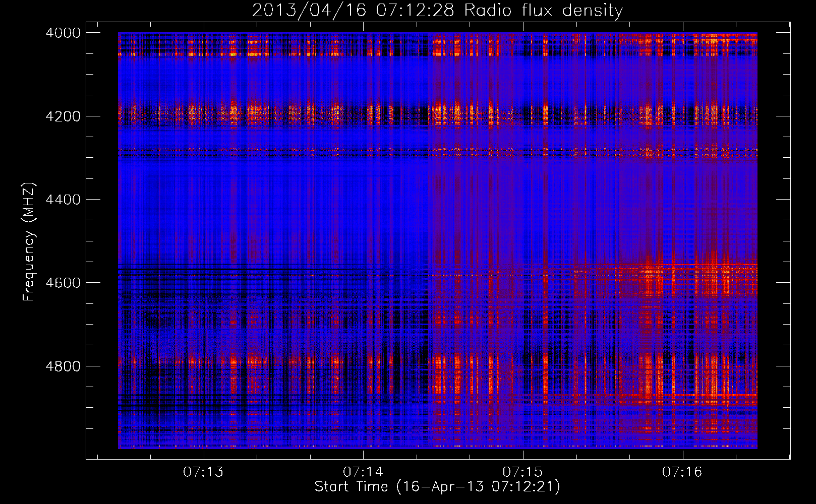Click the 4800 frequency tick label
816x504 pixels.
point(63,366)
